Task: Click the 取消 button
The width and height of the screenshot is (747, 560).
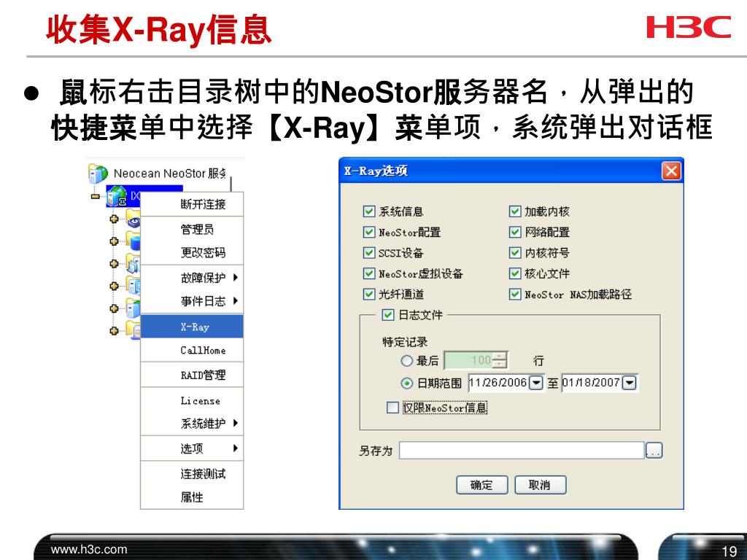Action: (x=541, y=485)
